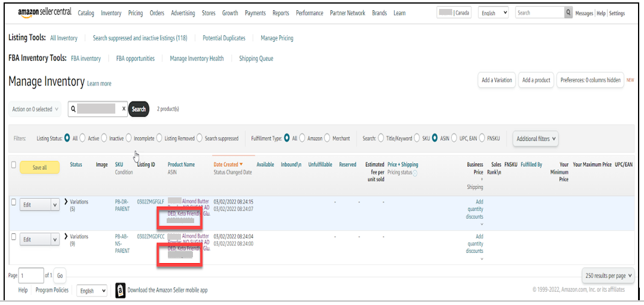Open Shipping Queue link
644x305 pixels.
pos(256,59)
